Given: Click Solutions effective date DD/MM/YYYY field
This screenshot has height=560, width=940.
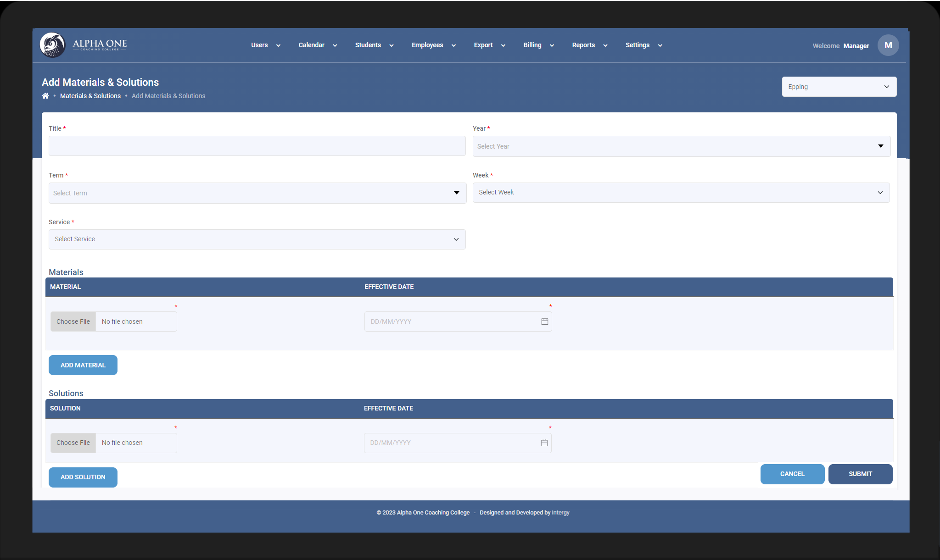Looking at the screenshot, I should pyautogui.click(x=457, y=443).
